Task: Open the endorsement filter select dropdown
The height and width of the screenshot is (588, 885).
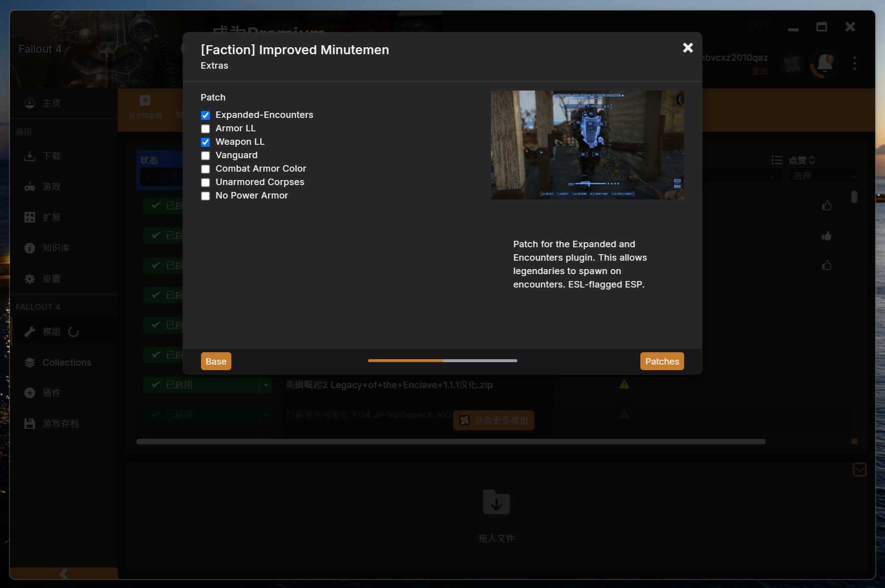Action: coord(824,176)
